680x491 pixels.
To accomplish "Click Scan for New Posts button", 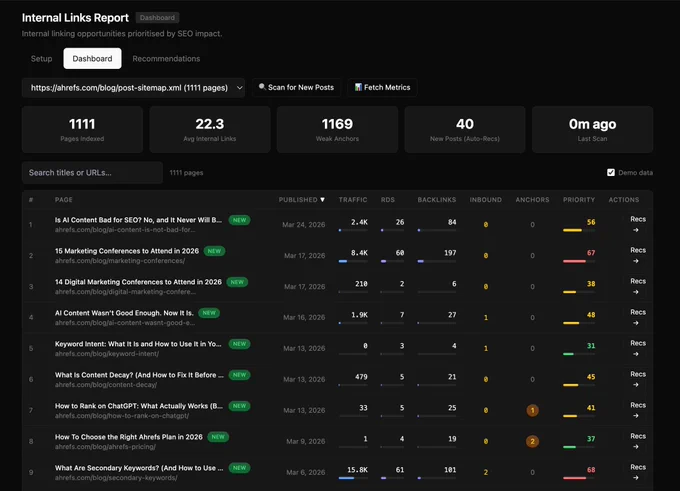I will coord(296,87).
